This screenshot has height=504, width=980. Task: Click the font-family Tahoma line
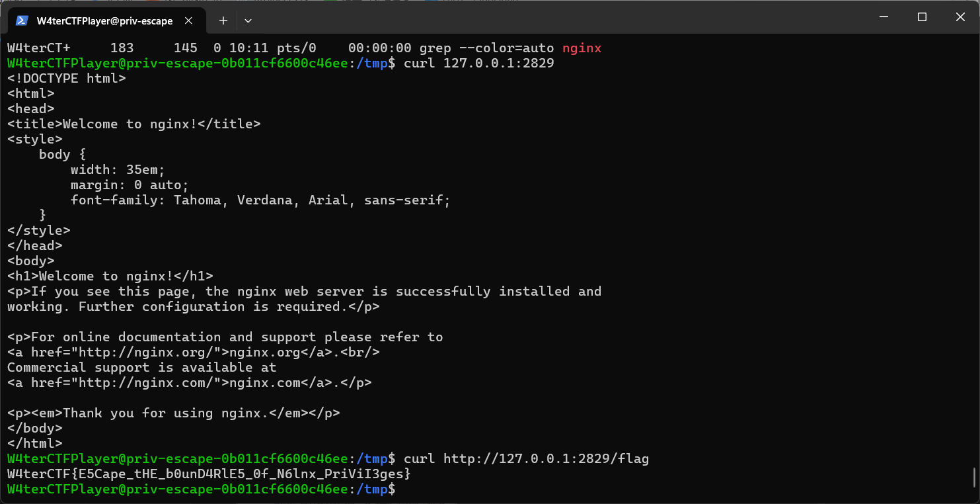click(260, 200)
